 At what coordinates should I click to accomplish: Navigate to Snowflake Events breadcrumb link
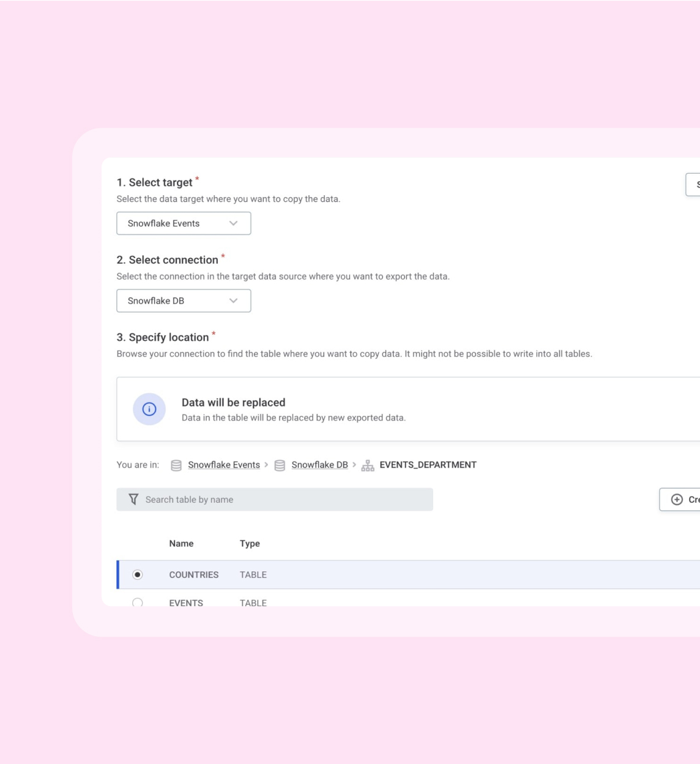pos(224,465)
